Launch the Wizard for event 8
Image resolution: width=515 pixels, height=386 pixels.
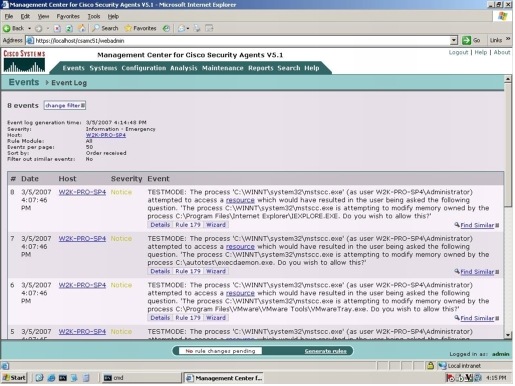tap(216, 225)
